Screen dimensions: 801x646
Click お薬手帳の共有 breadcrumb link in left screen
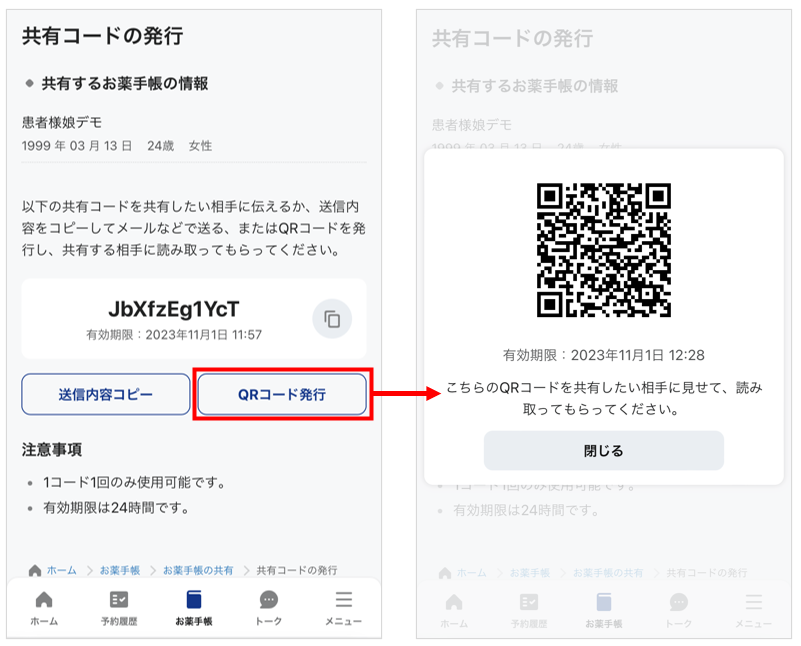tap(198, 570)
